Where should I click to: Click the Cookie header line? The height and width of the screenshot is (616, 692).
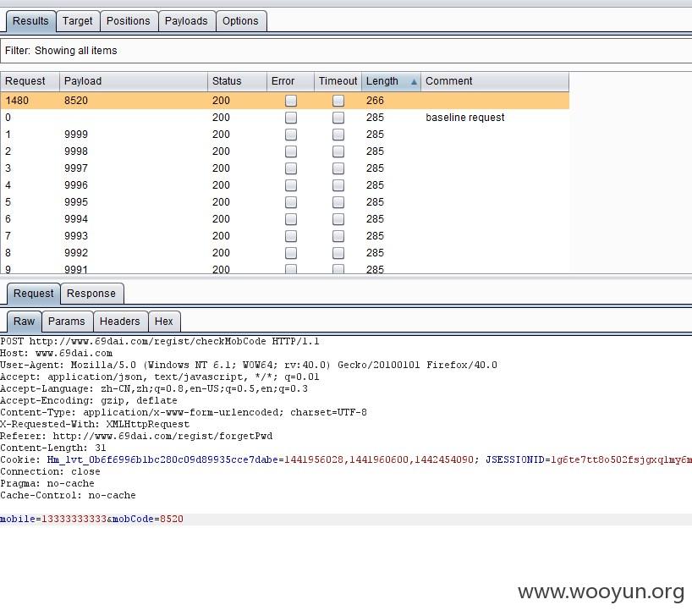tap(346, 459)
